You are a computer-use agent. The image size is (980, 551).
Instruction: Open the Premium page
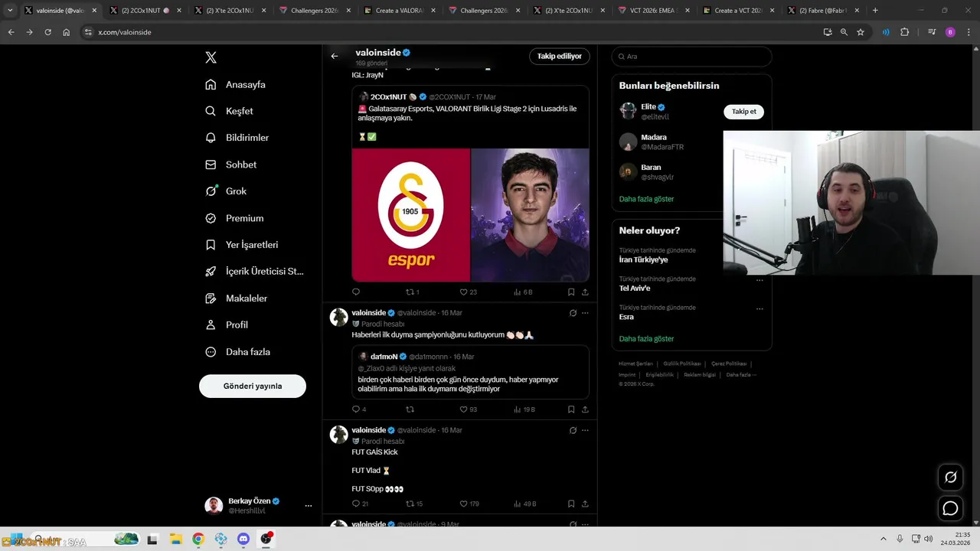coord(235,218)
